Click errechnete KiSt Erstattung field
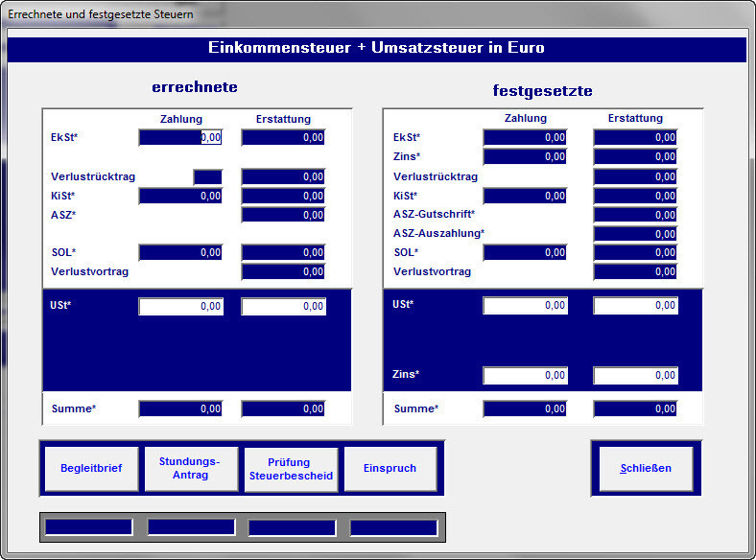Screen dimensions: 756x560 coord(283,197)
